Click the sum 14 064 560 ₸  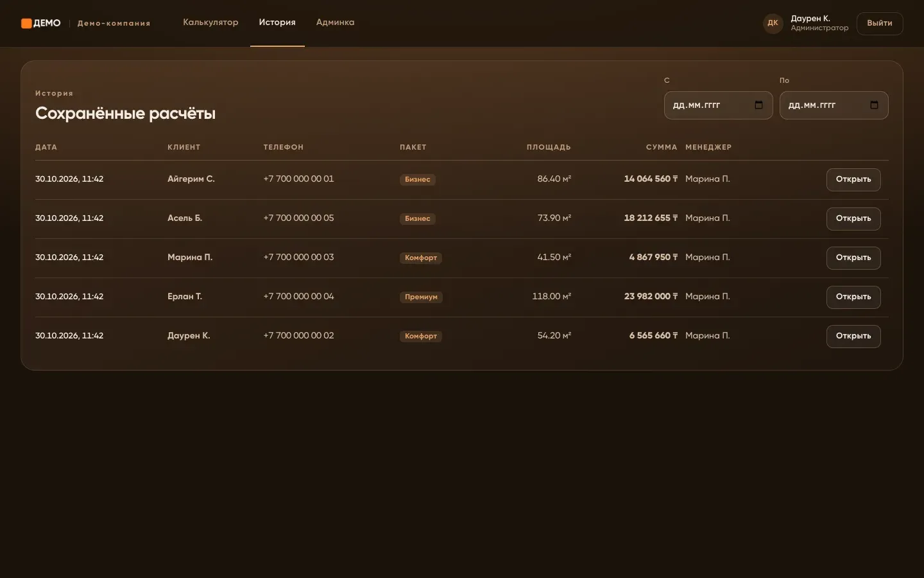[651, 179]
